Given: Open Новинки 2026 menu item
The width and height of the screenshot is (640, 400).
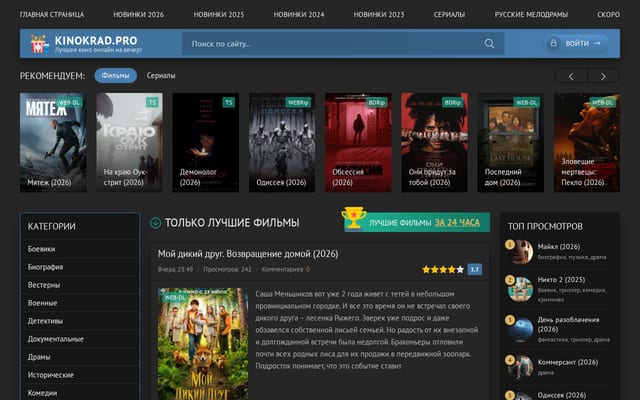Looking at the screenshot, I should 138,15.
